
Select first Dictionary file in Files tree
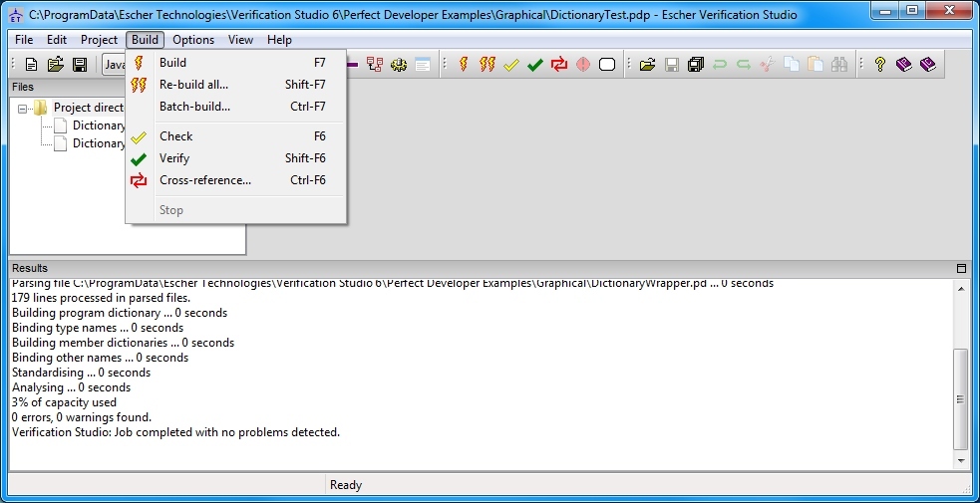point(98,126)
